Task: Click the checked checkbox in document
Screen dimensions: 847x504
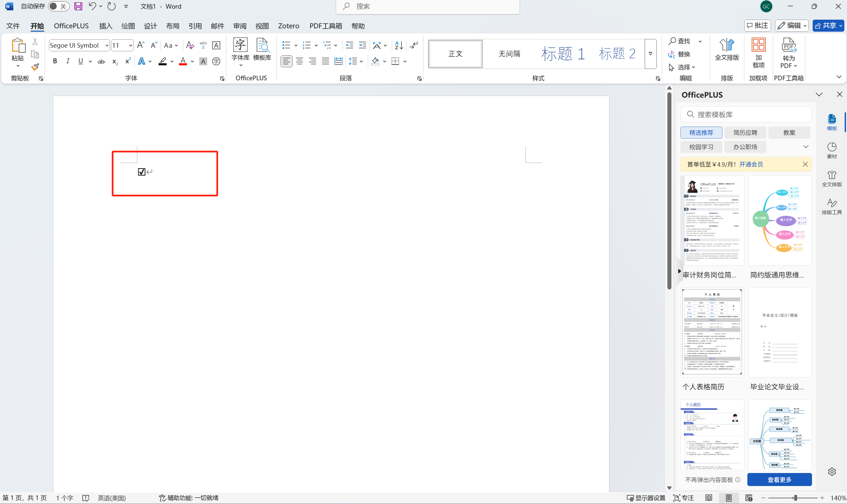Action: [x=142, y=172]
